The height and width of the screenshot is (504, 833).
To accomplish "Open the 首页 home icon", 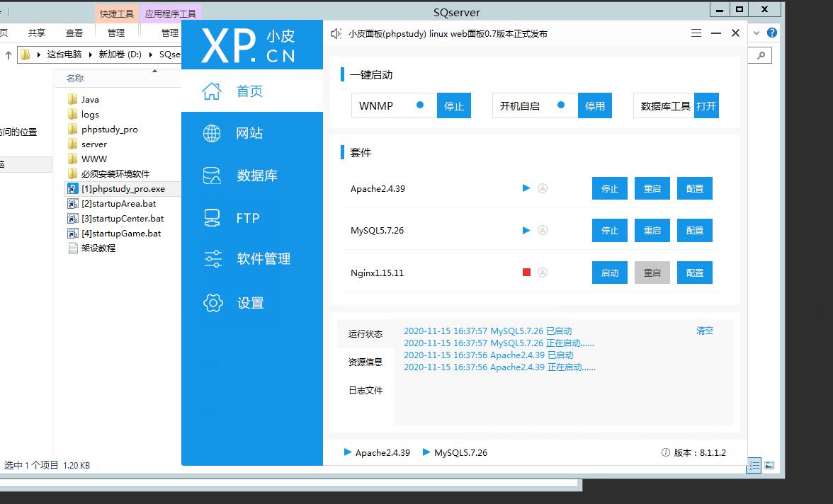I will (x=212, y=91).
